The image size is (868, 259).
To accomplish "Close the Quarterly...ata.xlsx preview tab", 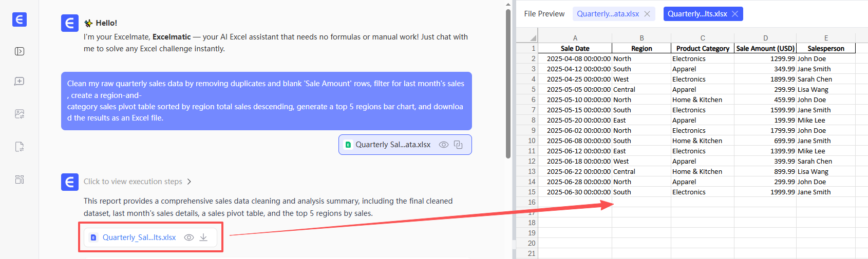I will tap(647, 14).
